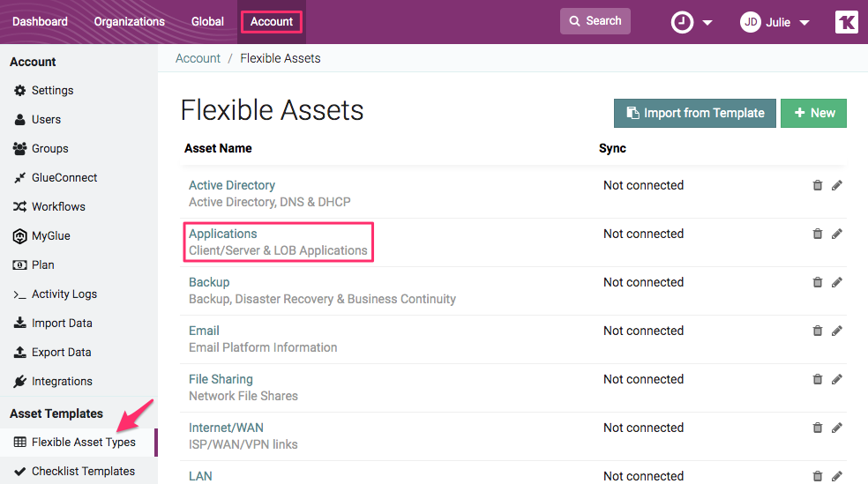The height and width of the screenshot is (484, 868).
Task: Click 'Email Platform Information' description text
Action: point(263,347)
